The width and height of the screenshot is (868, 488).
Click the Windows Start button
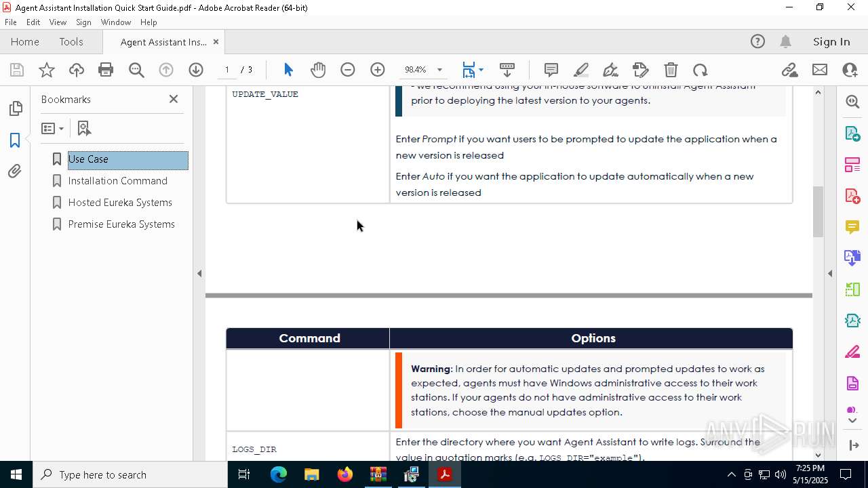[16, 474]
